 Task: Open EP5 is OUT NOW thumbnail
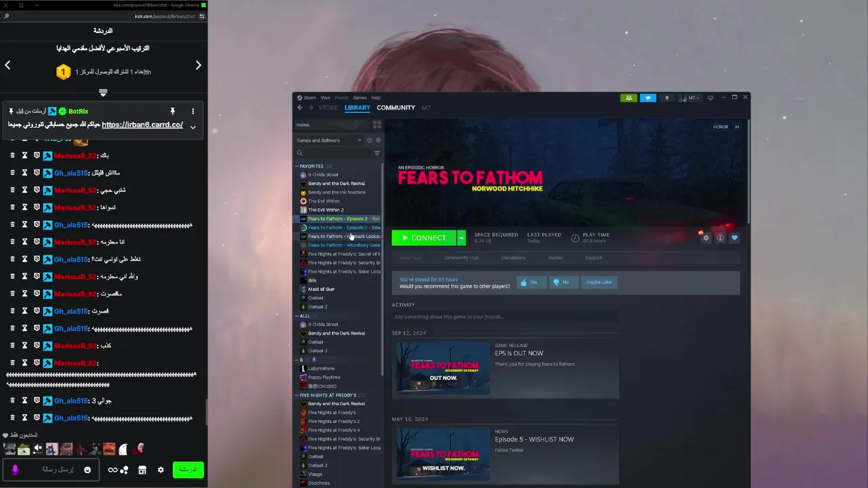click(x=443, y=368)
